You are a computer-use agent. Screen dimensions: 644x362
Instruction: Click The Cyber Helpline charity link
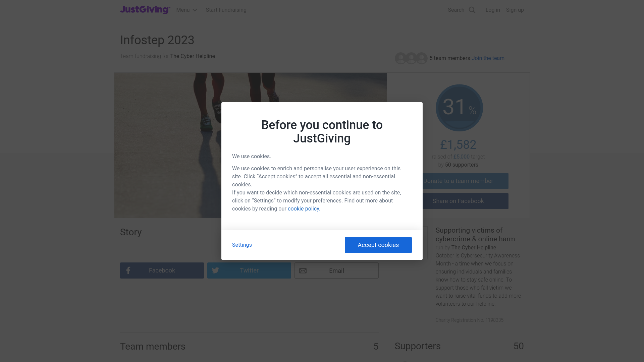pyautogui.click(x=193, y=56)
